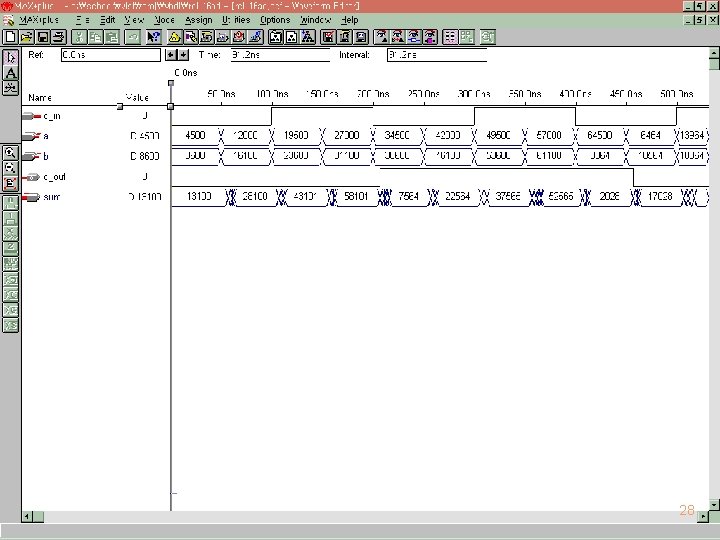Click the Time value field

coord(280,55)
